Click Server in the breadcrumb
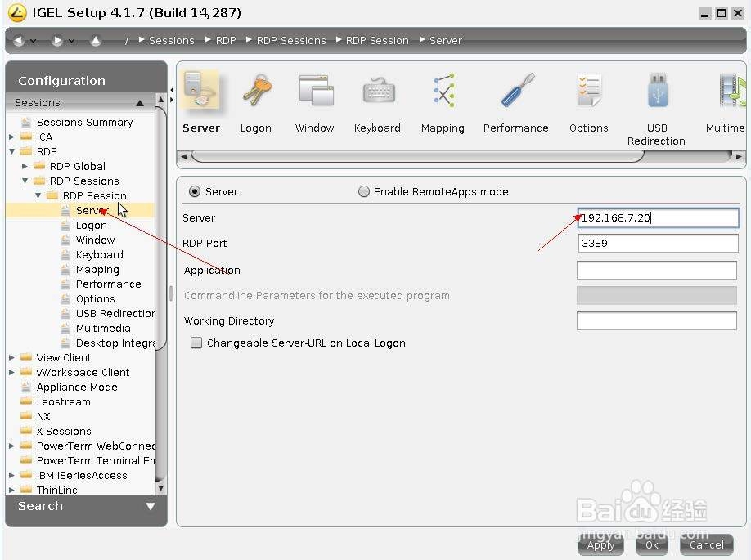The width and height of the screenshot is (751, 560). 445,41
